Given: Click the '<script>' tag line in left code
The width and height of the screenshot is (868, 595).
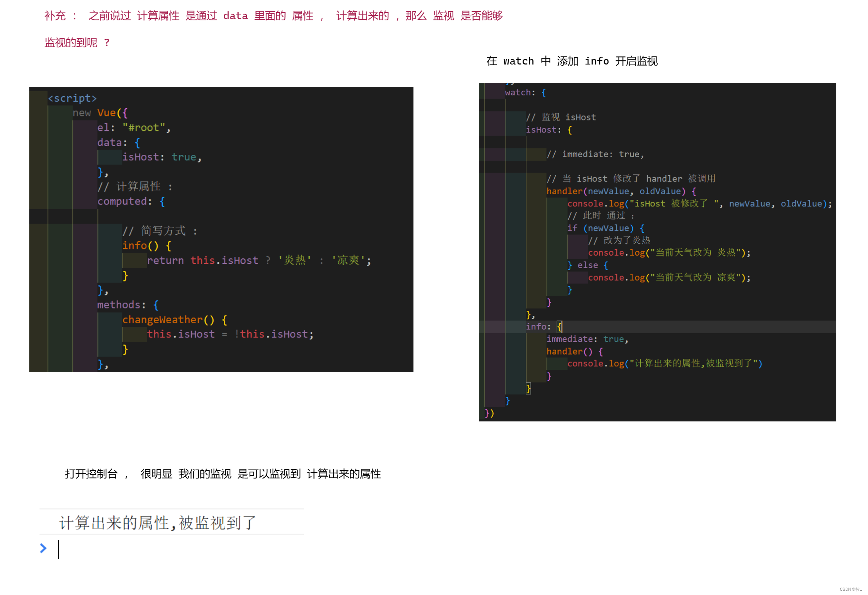Looking at the screenshot, I should click(72, 98).
